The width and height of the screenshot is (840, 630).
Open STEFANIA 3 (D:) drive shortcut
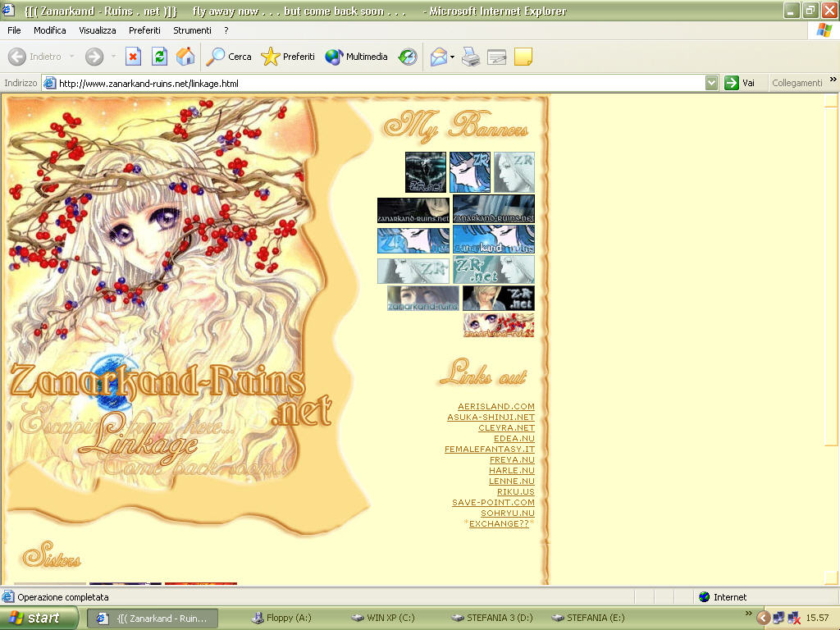tap(492, 618)
